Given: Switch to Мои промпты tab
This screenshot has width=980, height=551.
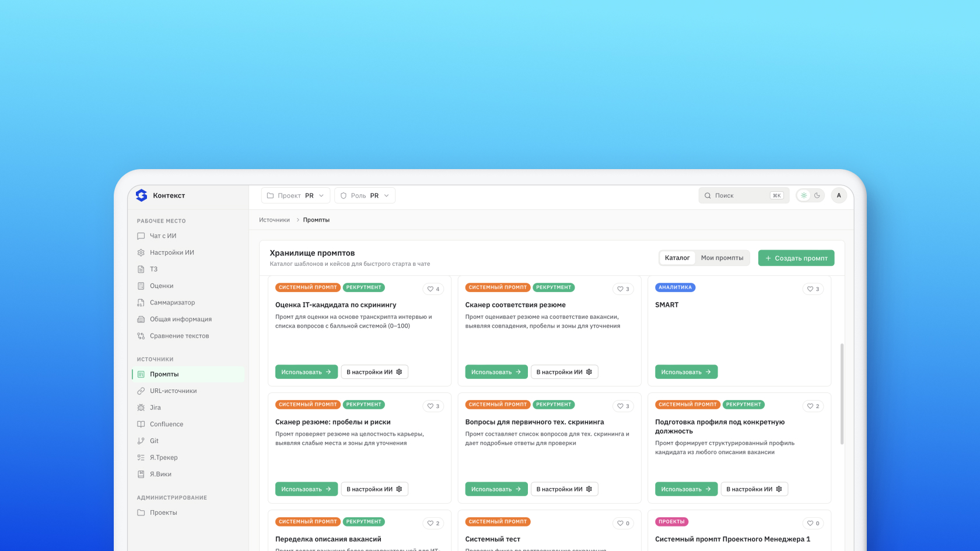Looking at the screenshot, I should point(722,258).
